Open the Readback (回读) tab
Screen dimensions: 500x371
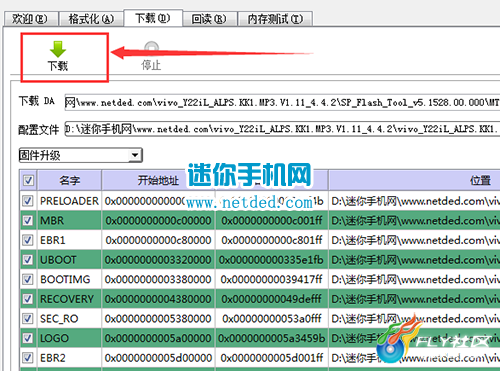(x=209, y=19)
